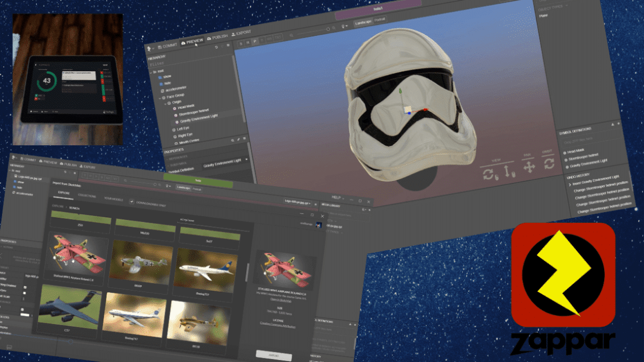
Task: Select the P position mode button
Action: coord(255,41)
